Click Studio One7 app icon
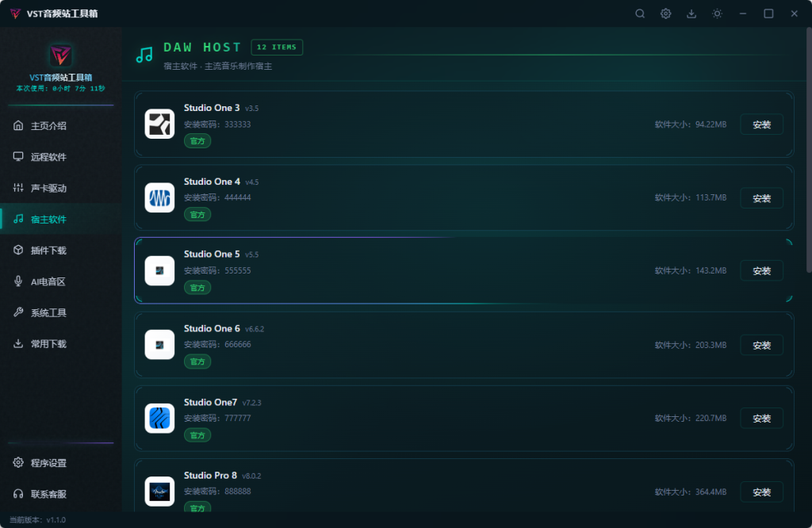Image resolution: width=812 pixels, height=528 pixels. click(x=159, y=418)
